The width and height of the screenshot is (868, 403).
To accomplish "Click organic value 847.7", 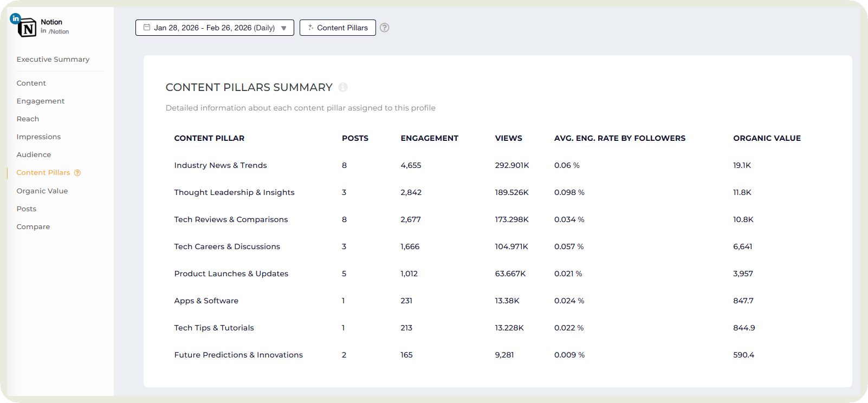I will pyautogui.click(x=743, y=301).
